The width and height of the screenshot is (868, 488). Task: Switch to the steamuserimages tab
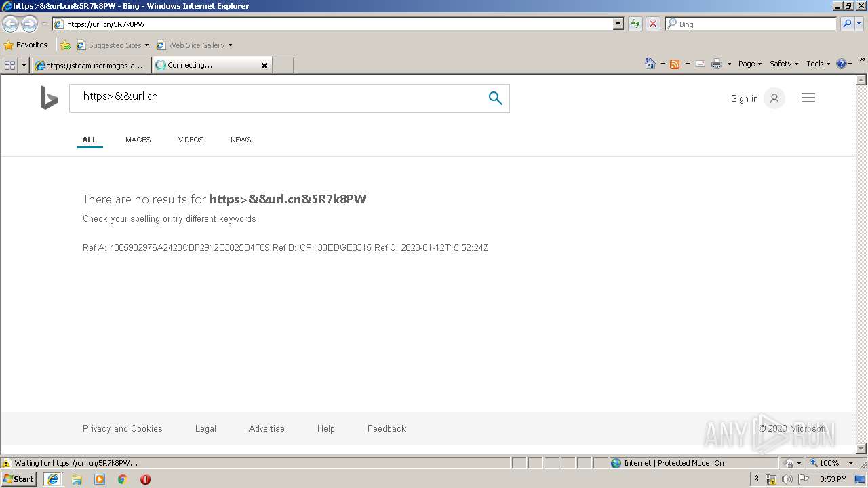coord(91,65)
